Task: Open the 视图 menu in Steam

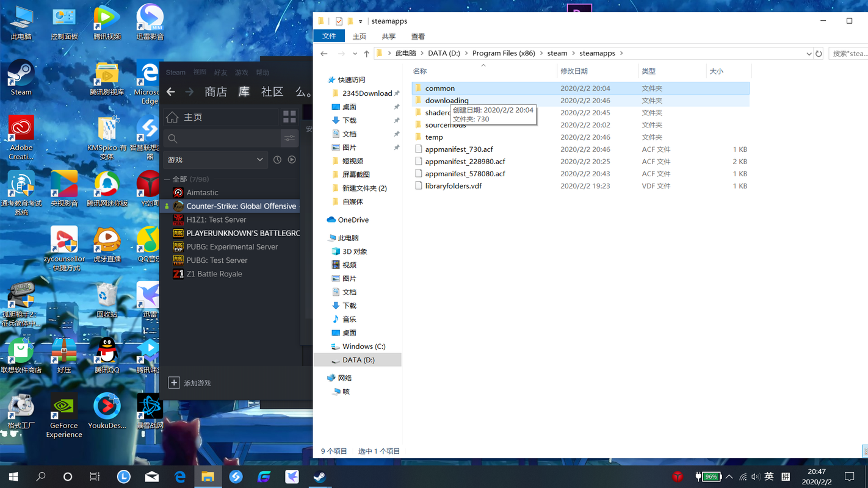Action: point(200,73)
